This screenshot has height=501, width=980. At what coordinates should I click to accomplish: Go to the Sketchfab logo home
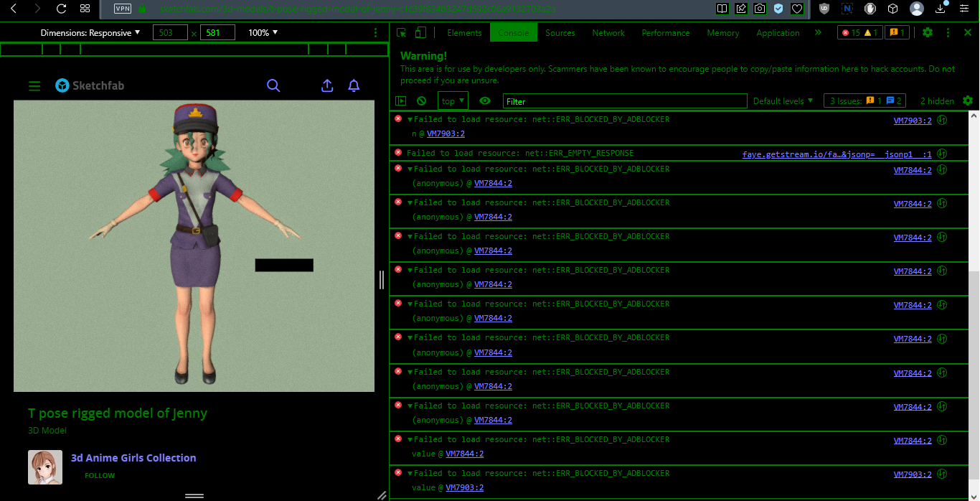tap(90, 85)
